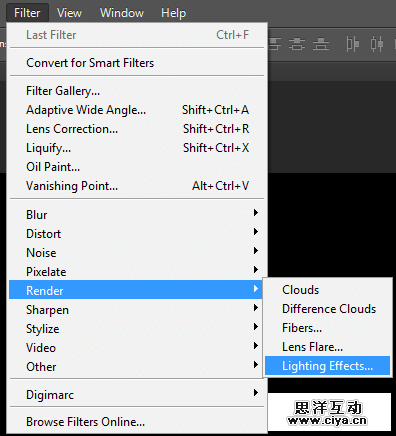Expand the Noise submenu
Image resolution: width=396 pixels, height=436 pixels.
click(x=137, y=253)
